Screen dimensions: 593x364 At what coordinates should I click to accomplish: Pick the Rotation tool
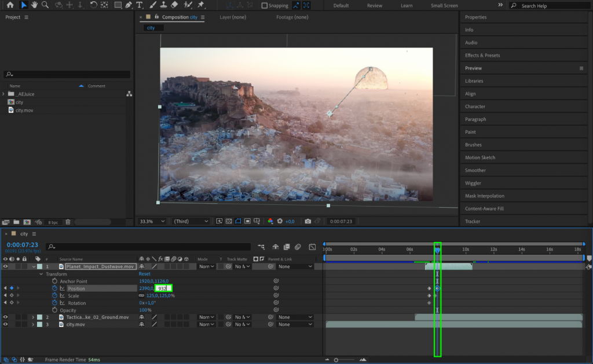click(x=93, y=5)
